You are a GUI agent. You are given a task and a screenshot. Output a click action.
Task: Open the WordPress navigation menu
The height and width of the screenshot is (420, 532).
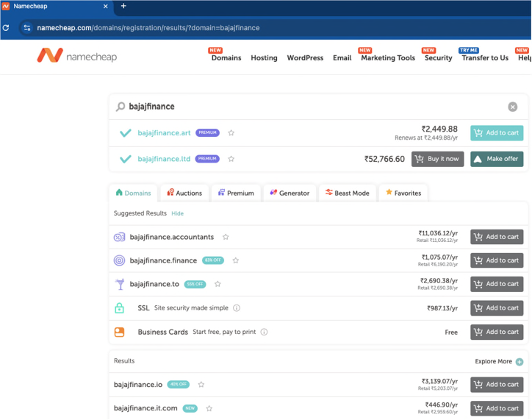[x=305, y=57]
